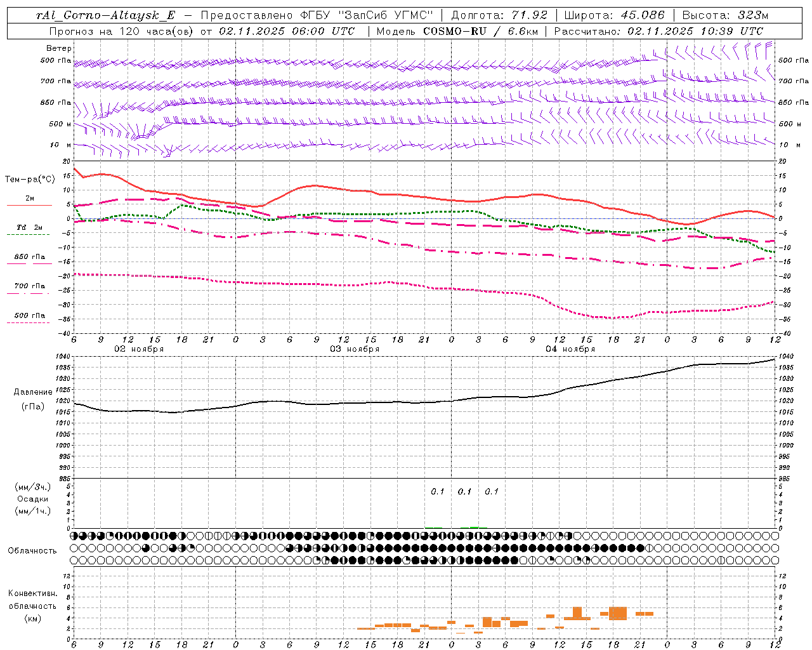
Task: Click the (гПа) unit label under Давление
Action: [33, 406]
